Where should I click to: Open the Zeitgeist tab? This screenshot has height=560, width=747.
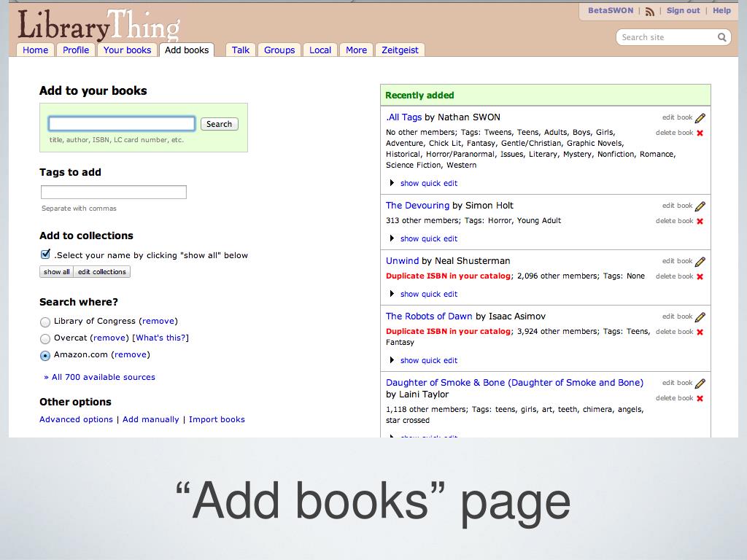400,50
